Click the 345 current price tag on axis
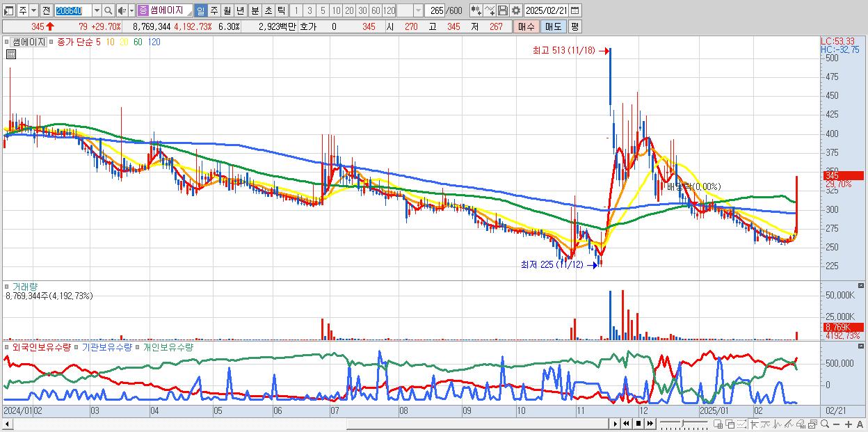Image resolution: width=868 pixels, height=432 pixels. (x=843, y=175)
